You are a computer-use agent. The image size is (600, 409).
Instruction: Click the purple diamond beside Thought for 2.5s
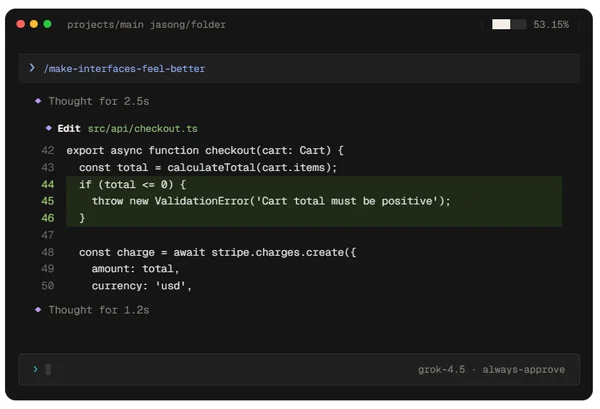(38, 101)
